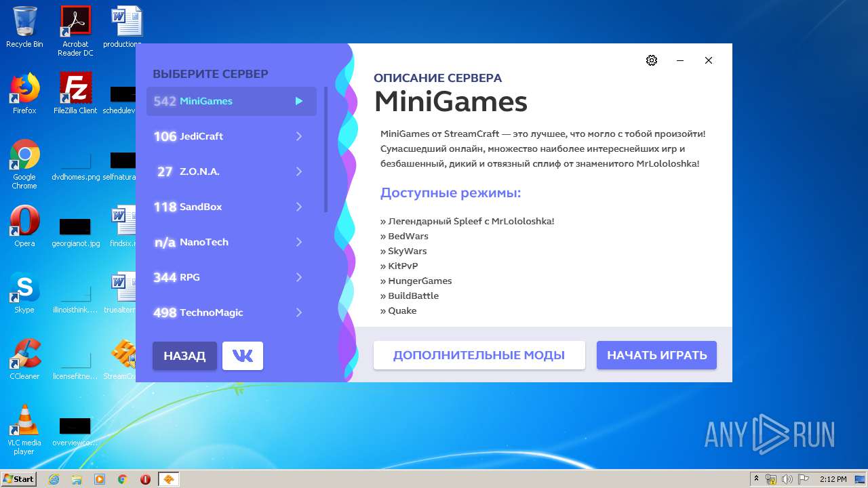Image resolution: width=868 pixels, height=488 pixels.
Task: Open Acrobat Reader DC desktop icon
Action: click(75, 31)
